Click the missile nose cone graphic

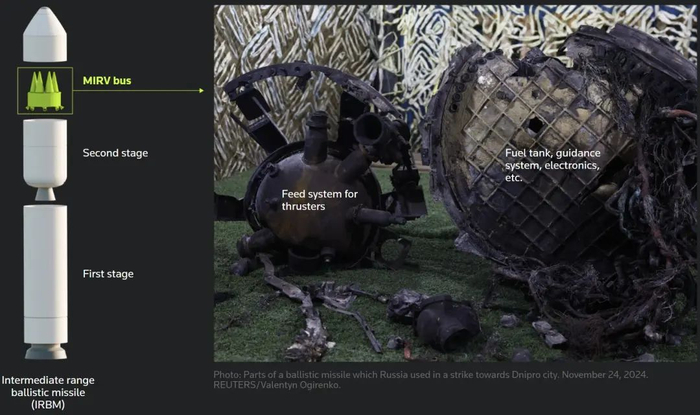click(x=45, y=34)
